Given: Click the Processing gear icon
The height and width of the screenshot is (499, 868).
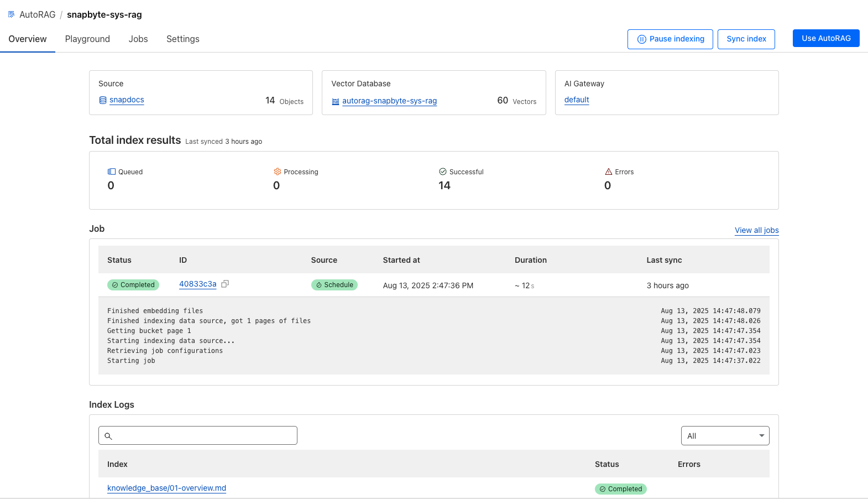Looking at the screenshot, I should pos(278,171).
